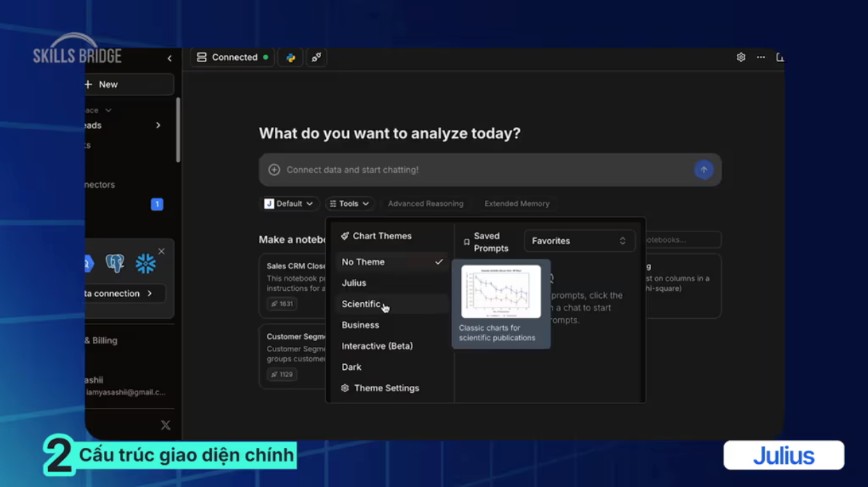Expand the Favorites combo box
This screenshot has height=487, width=868.
(579, 241)
